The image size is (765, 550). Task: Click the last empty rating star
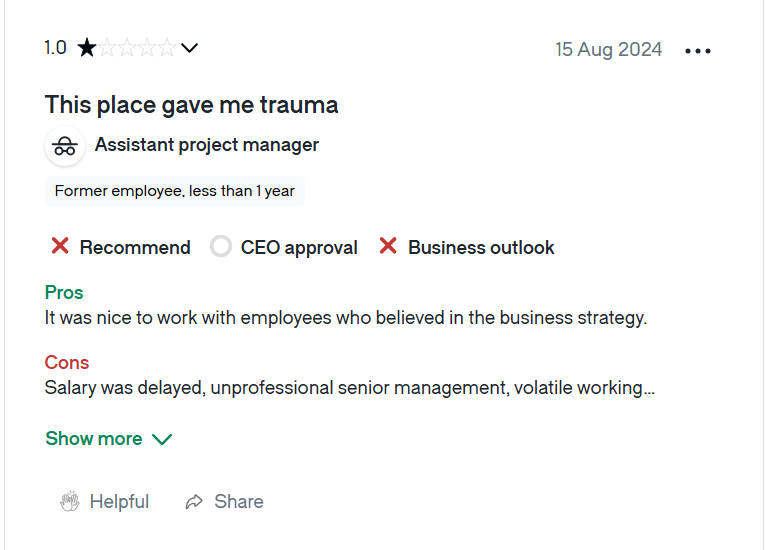coord(167,48)
